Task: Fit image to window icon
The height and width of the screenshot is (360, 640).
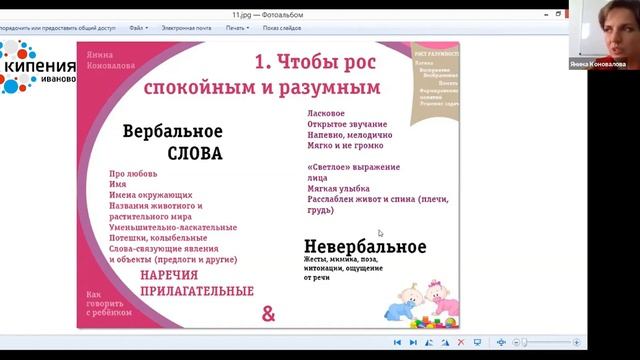Action: tap(501, 342)
